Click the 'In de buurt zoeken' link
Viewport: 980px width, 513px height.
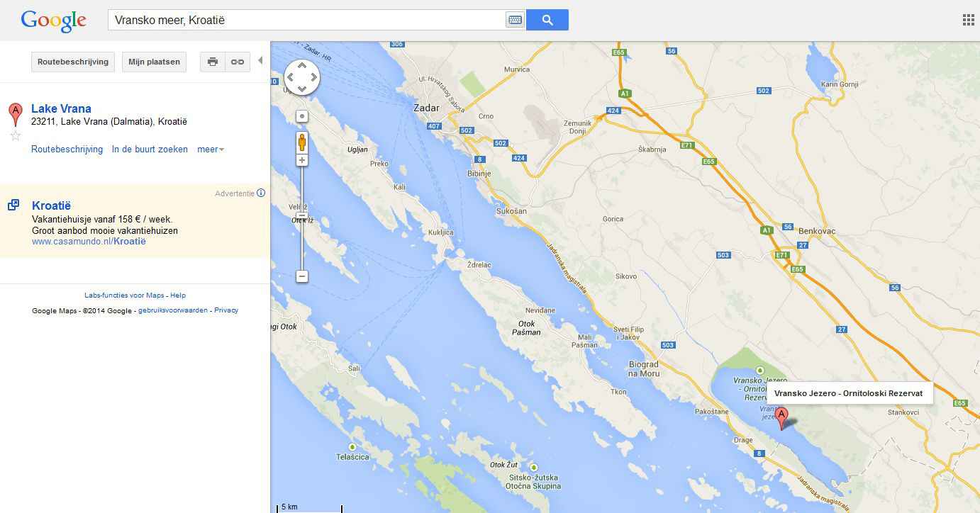point(150,150)
